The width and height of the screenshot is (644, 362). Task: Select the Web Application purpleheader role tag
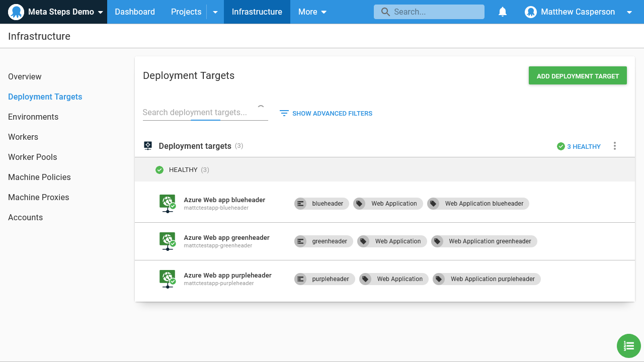click(487, 279)
